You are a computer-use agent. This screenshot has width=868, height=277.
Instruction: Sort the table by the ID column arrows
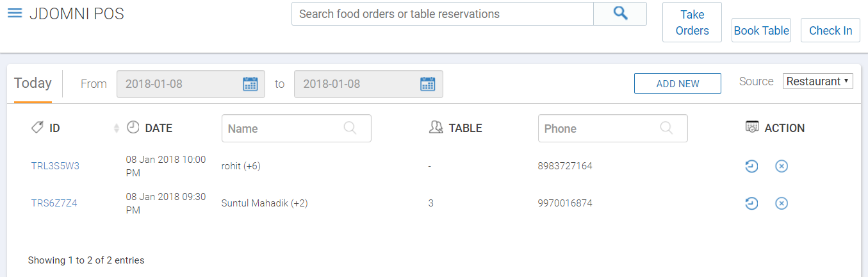(117, 128)
